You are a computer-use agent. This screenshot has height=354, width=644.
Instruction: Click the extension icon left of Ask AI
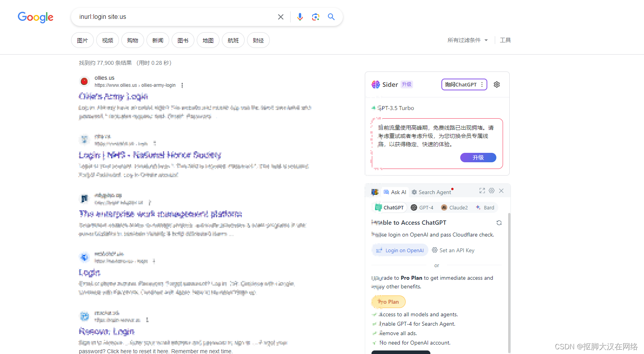pos(375,192)
